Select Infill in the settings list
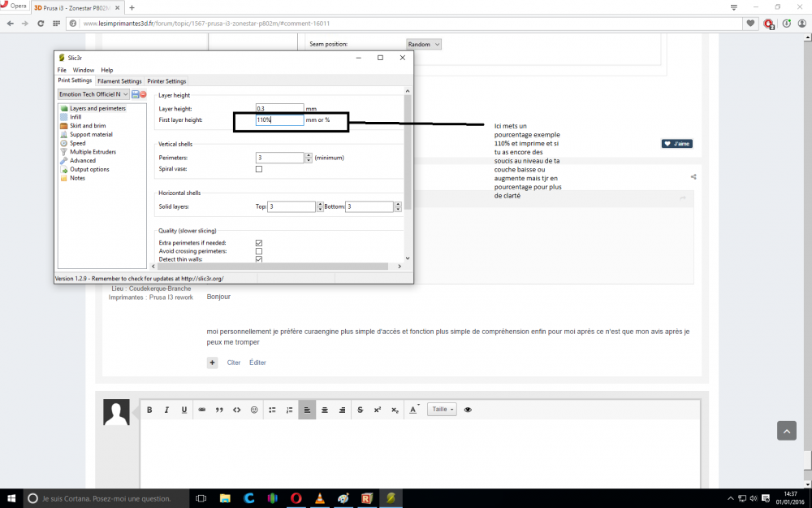Image resolution: width=812 pixels, height=508 pixels. 76,117
